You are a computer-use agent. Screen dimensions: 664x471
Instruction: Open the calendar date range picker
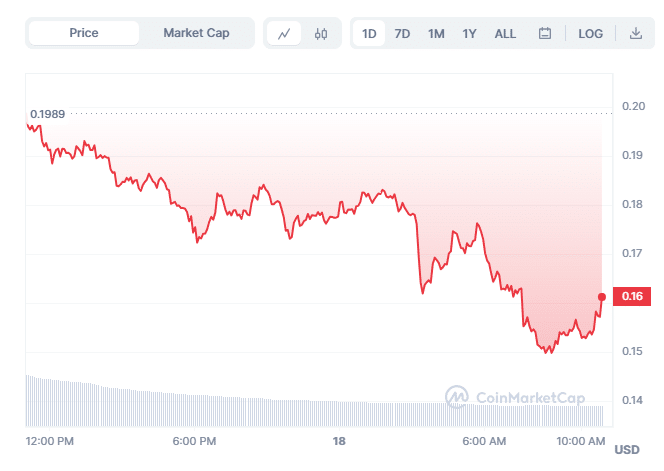[x=545, y=33]
